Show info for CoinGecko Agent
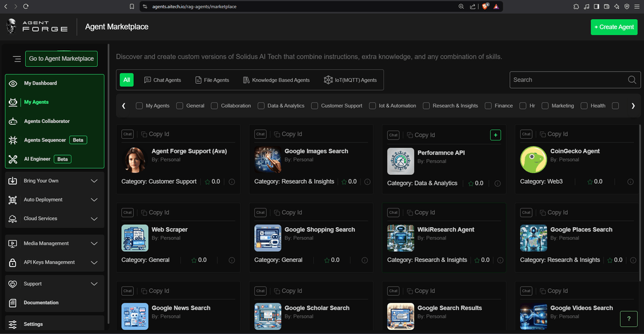Viewport: 644px width, 334px height. (x=630, y=181)
